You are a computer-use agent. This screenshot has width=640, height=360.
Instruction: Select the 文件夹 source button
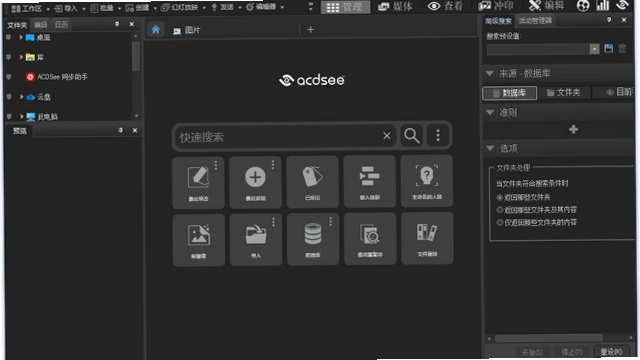(563, 93)
